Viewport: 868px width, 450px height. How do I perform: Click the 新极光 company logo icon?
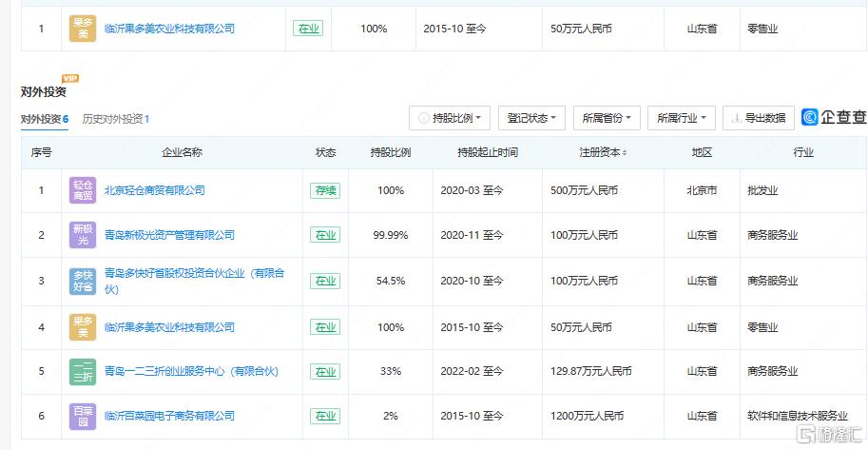(x=83, y=235)
